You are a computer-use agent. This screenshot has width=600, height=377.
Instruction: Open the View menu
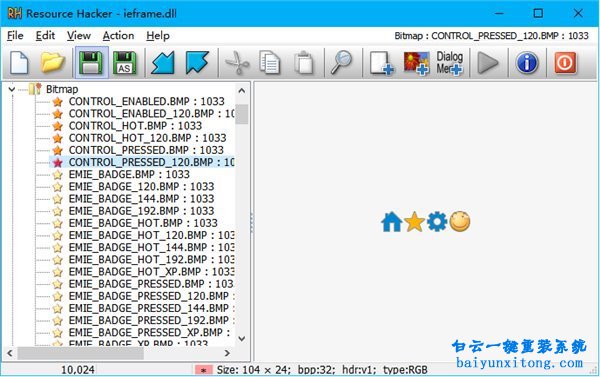pos(79,36)
